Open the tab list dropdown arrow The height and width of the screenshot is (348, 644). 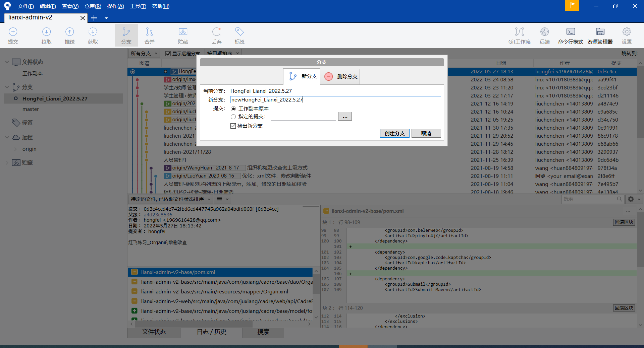pyautogui.click(x=106, y=18)
